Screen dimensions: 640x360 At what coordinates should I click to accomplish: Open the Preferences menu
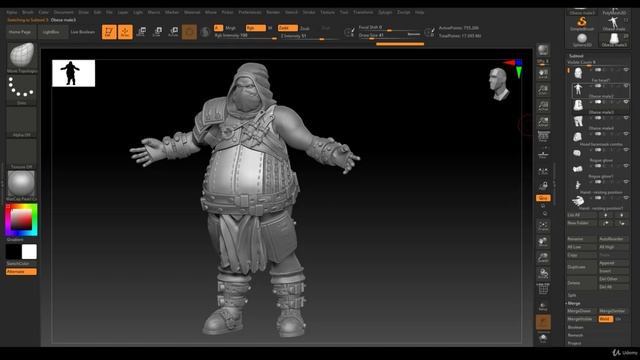[x=250, y=12]
